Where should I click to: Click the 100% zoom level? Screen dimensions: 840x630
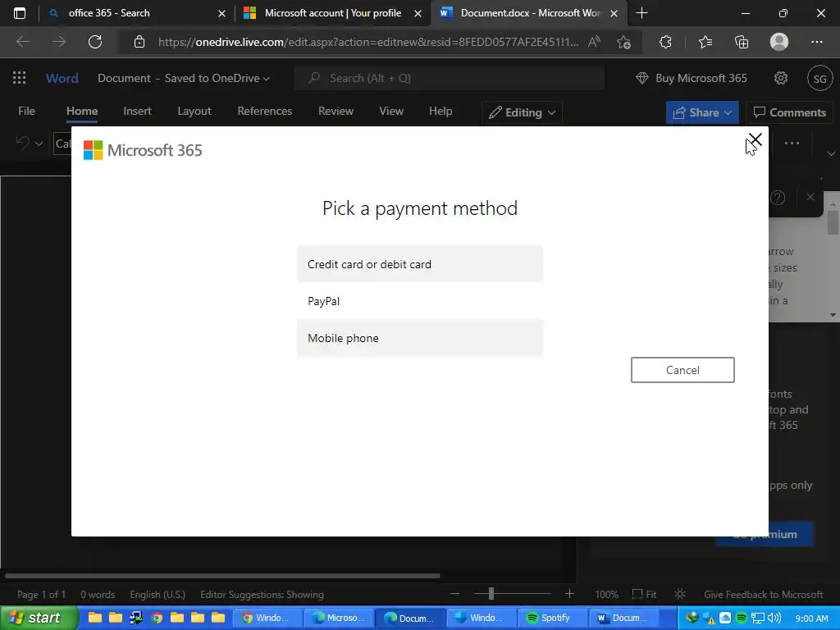(606, 595)
